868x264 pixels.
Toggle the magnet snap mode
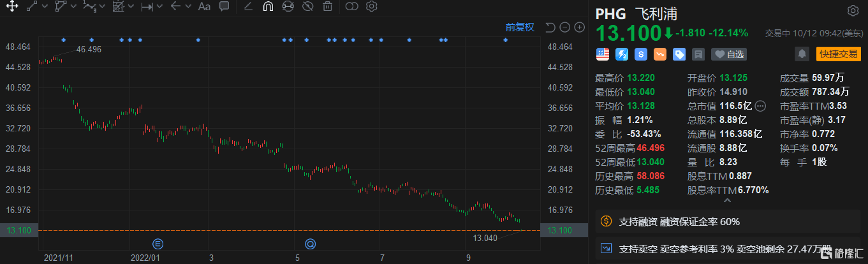tap(268, 6)
